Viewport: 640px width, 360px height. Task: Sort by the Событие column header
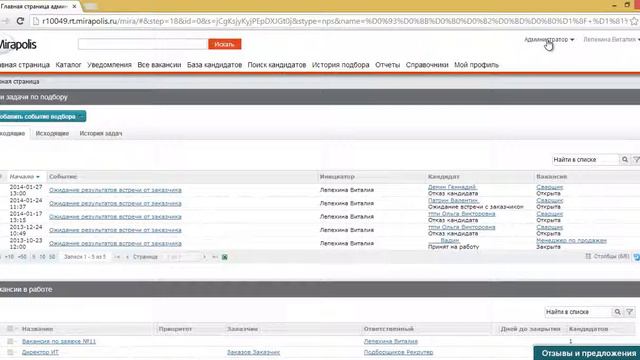coord(63,177)
